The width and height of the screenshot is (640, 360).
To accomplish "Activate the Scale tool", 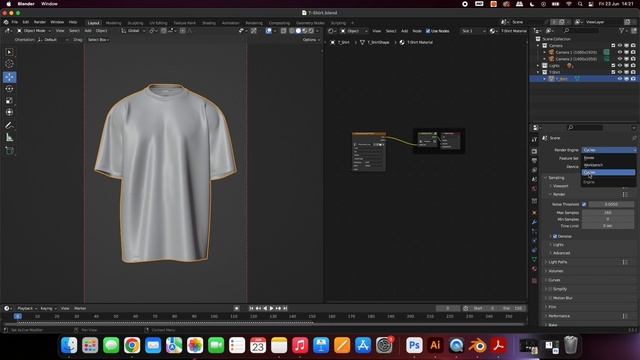I will [9, 100].
